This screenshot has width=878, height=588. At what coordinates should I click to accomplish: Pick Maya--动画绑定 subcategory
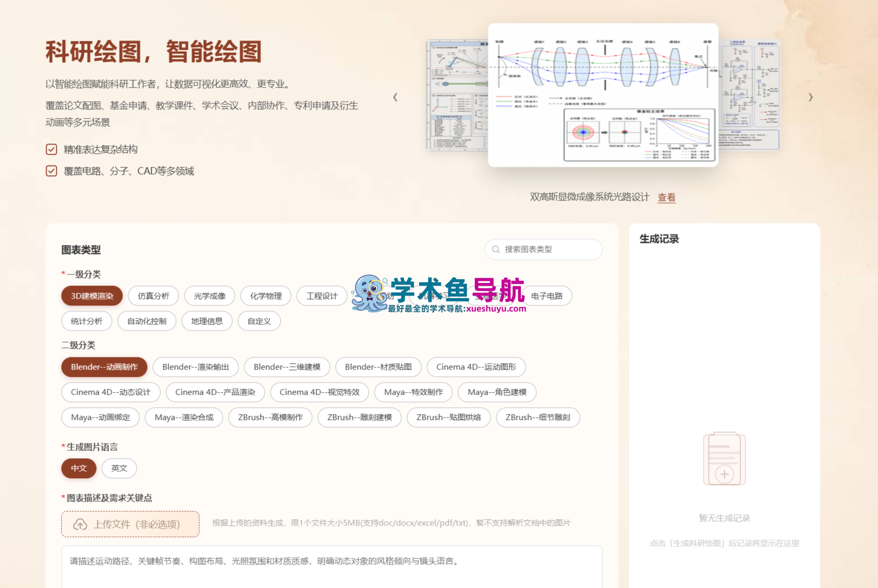point(100,417)
